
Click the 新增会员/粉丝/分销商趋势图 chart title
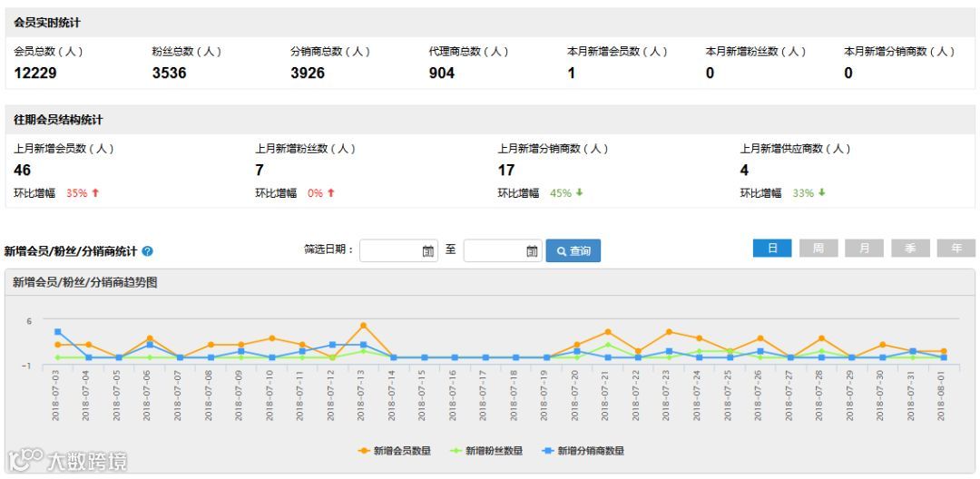(x=85, y=282)
